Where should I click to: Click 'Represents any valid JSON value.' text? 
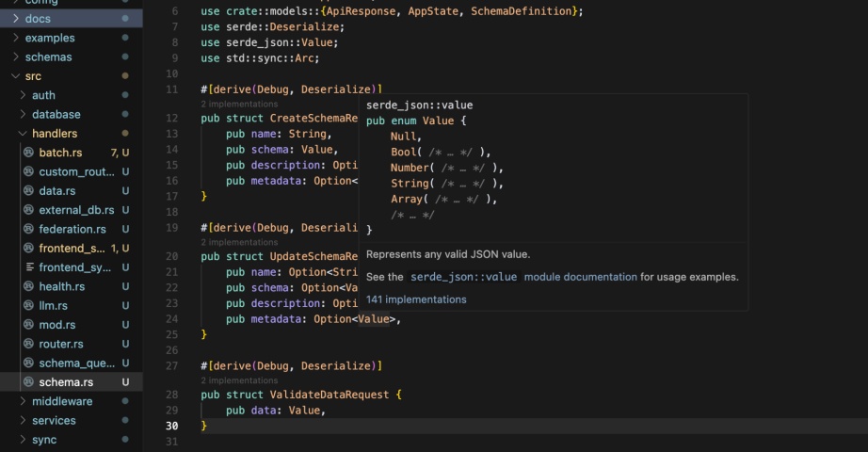coord(448,255)
